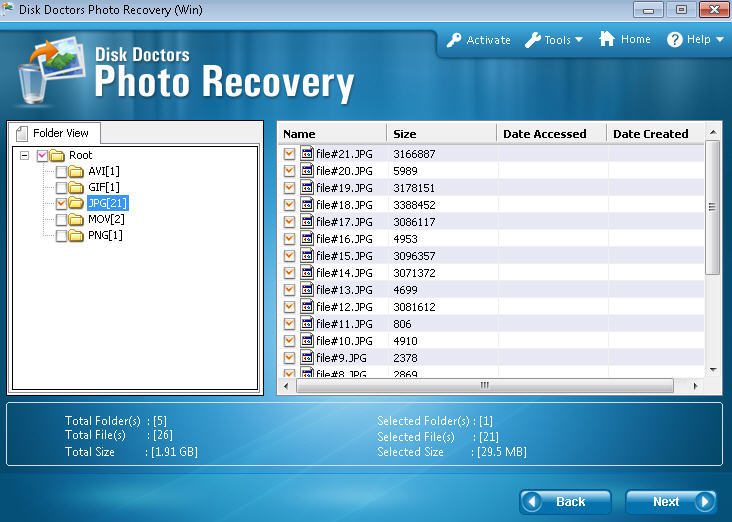The height and width of the screenshot is (522, 732).
Task: Select the Folder View tab label
Action: click(x=61, y=133)
